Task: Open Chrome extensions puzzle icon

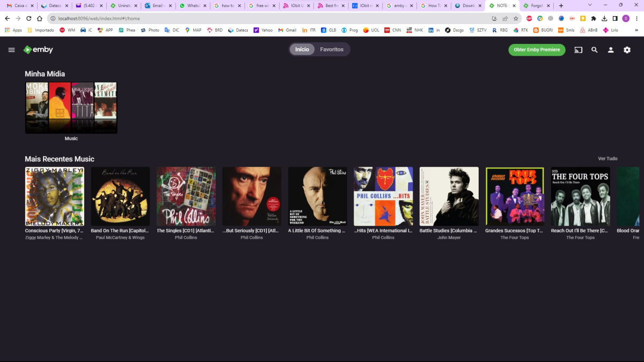Action: [x=594, y=18]
